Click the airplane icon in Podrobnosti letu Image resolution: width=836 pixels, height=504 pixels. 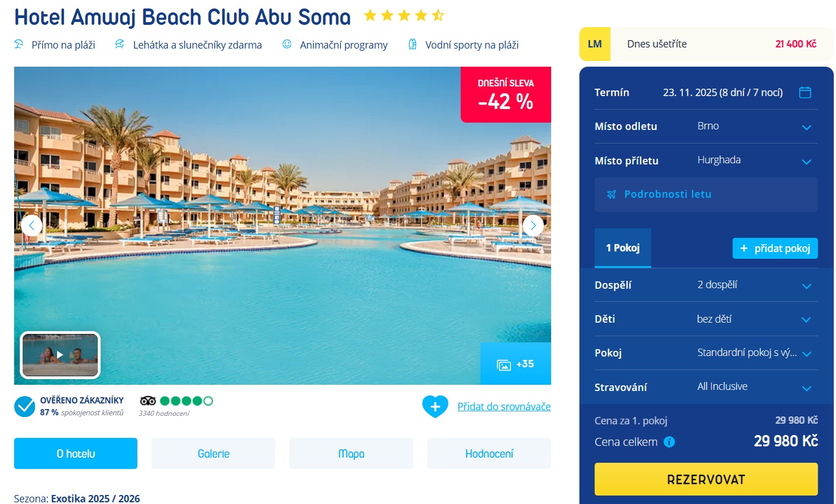(x=612, y=194)
